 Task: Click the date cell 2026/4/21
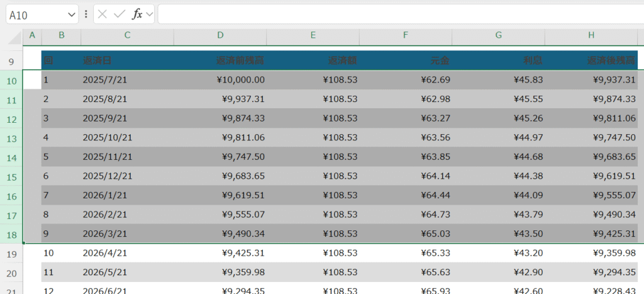[127, 253]
